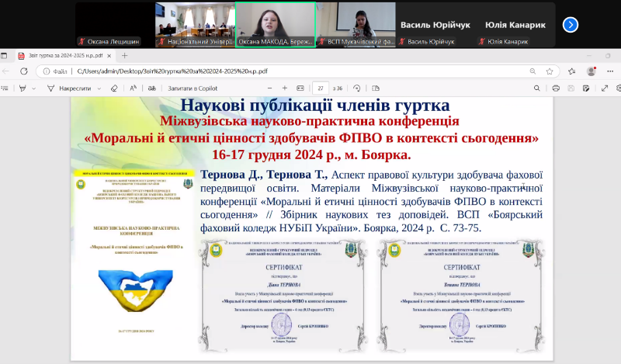Select the Eraser tool in PDF toolbar
Viewport: 621px width, 364px height.
(x=115, y=88)
